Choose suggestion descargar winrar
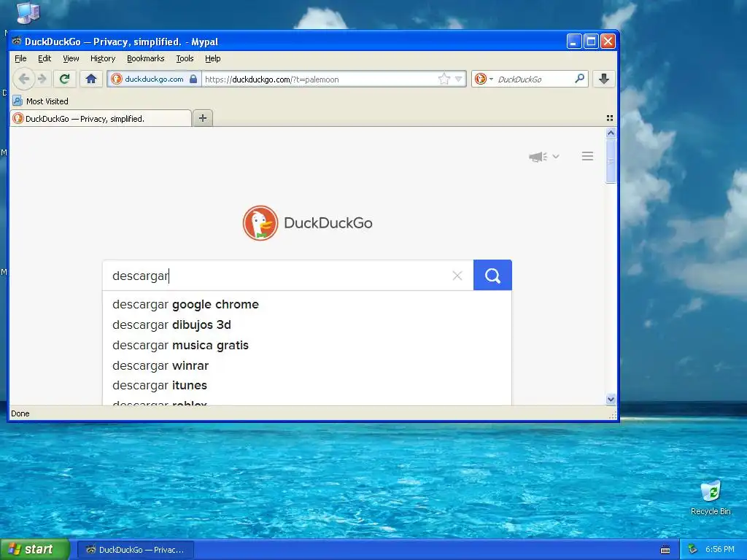This screenshot has height=560, width=747. tap(307, 366)
